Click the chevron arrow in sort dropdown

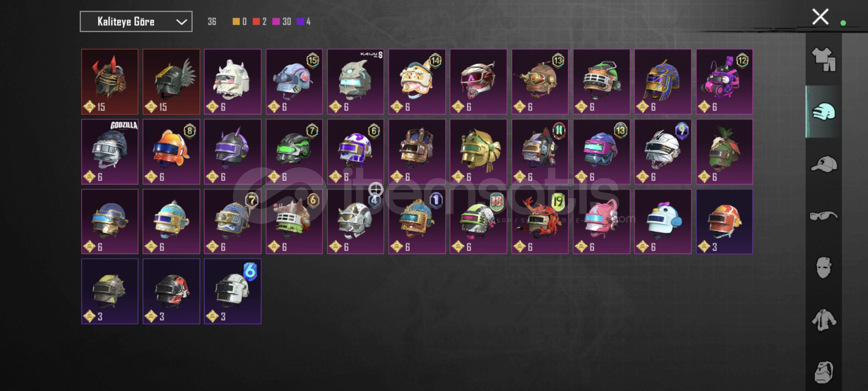[181, 22]
